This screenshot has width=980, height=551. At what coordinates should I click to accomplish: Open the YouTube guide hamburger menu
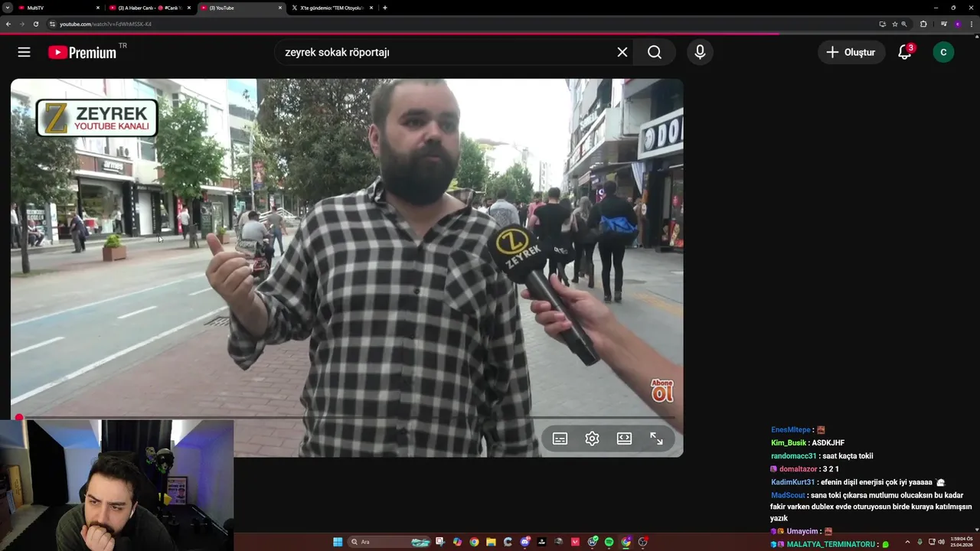24,52
